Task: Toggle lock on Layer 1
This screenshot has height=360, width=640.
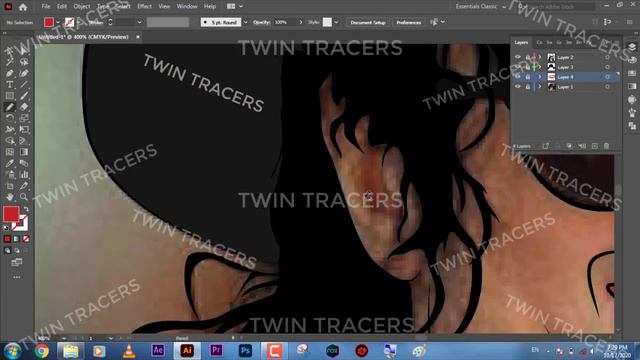Action: (527, 87)
